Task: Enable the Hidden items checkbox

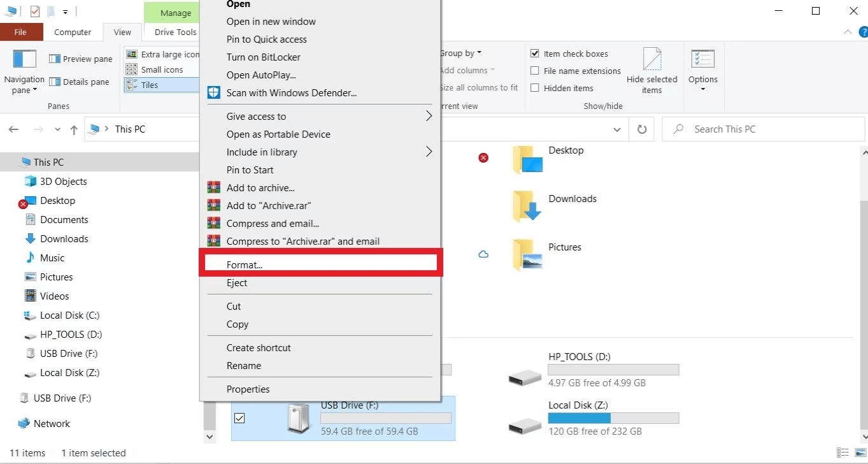Action: coord(535,89)
